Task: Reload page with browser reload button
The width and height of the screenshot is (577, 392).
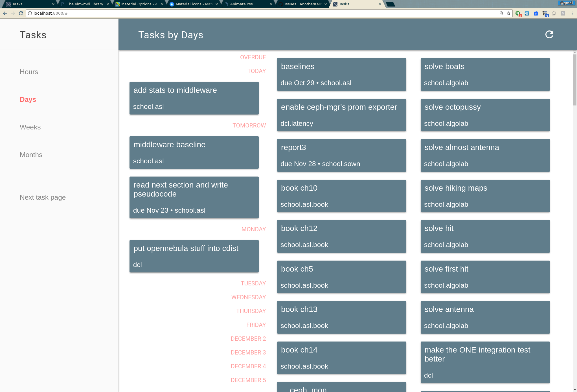Action: [x=21, y=13]
